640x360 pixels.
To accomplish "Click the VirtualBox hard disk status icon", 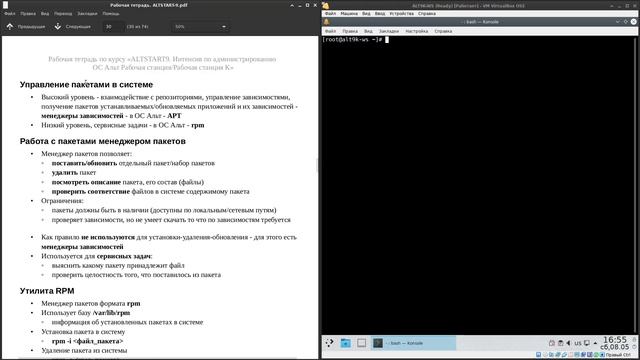I will click(539, 355).
